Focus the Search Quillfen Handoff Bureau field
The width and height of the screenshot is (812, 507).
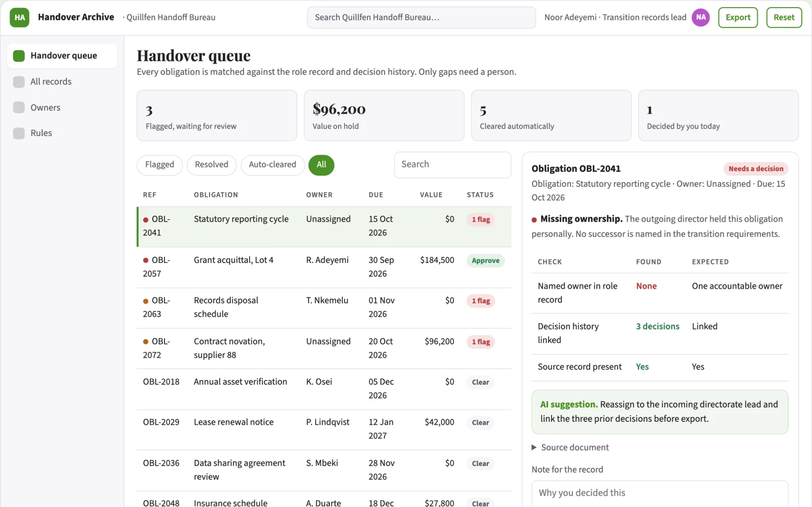coord(421,17)
